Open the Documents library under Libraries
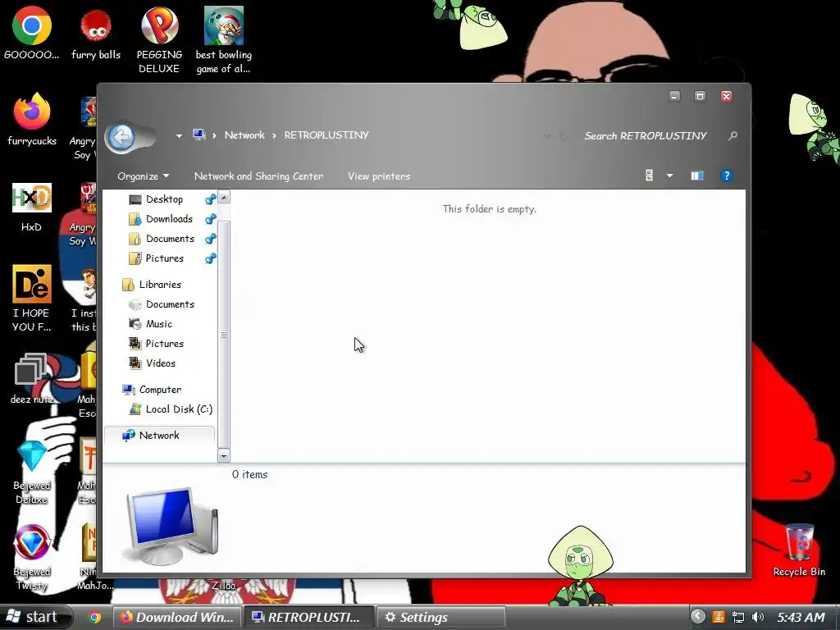 [x=170, y=304]
